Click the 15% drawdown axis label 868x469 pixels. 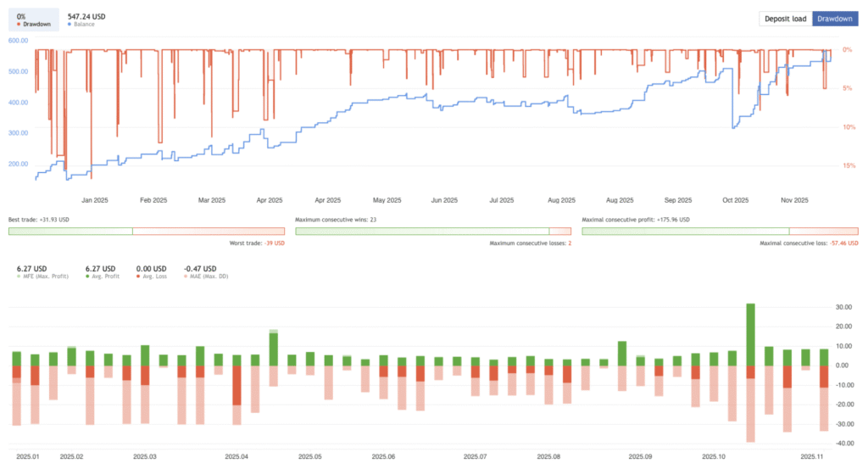coord(848,166)
